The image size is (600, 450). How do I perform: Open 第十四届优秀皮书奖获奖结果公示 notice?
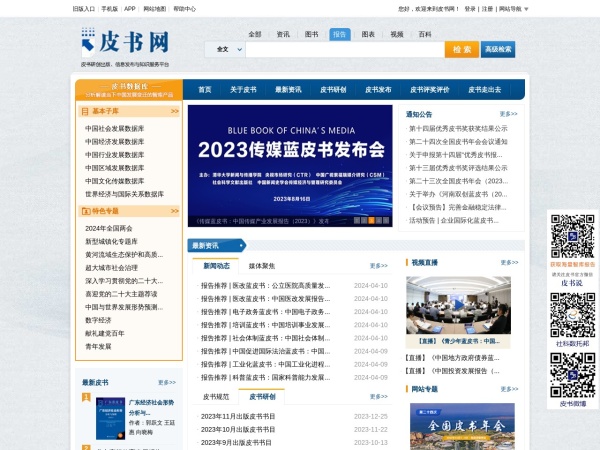[458, 129]
